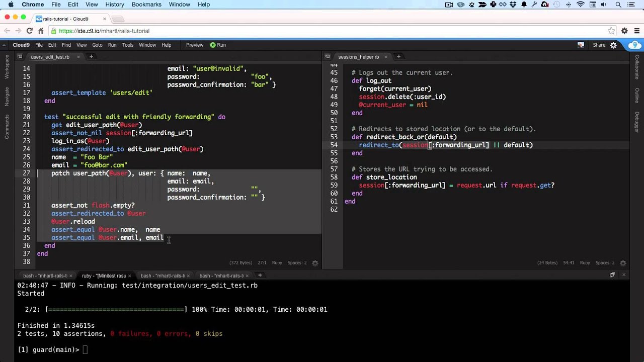Click the Cloud9 cloud logo icon
644x362 pixels.
[634, 45]
